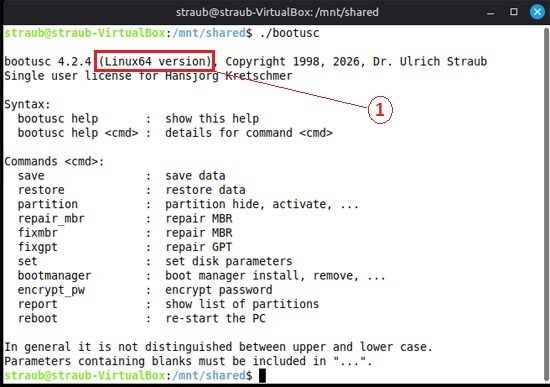Click the './bootusc' command text
Viewport: 550px width, 387px height.
click(x=289, y=33)
